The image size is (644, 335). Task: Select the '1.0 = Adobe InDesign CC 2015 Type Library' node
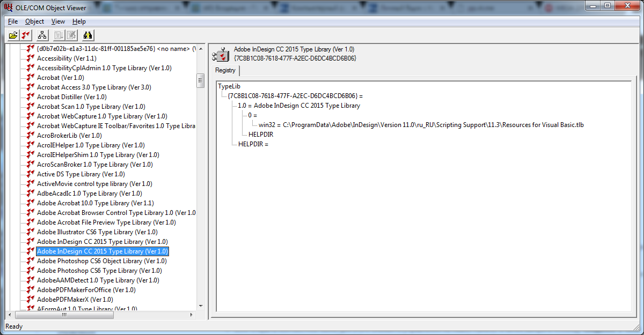[x=299, y=106]
